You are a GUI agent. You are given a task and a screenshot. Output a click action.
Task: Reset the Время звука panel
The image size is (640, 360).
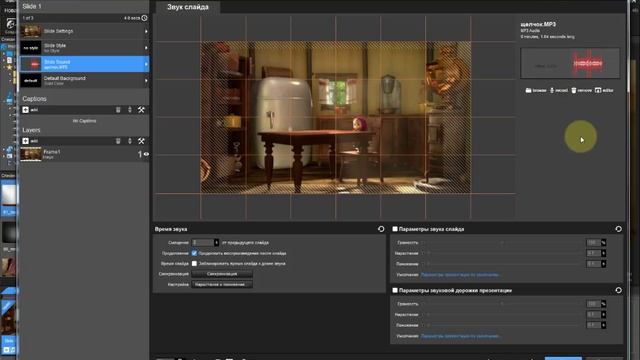coord(381,229)
